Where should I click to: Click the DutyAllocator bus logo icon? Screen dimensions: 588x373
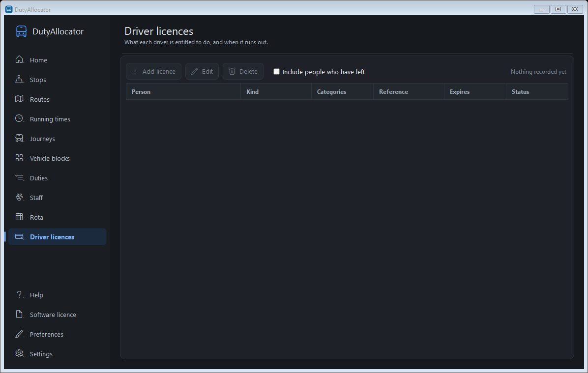[x=21, y=31]
